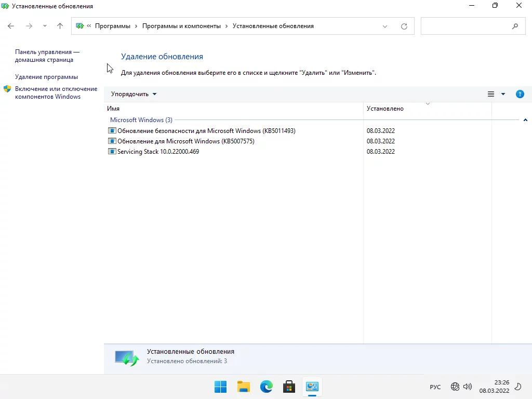Open the recent locations dropdown chevron
This screenshot has width=532, height=399.
tap(45, 26)
